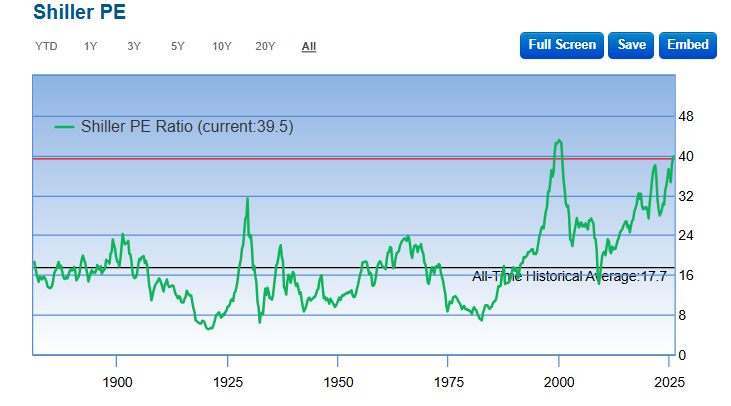Select the 5Y time range
Viewport: 731px width, 406px height.
pyautogui.click(x=178, y=47)
